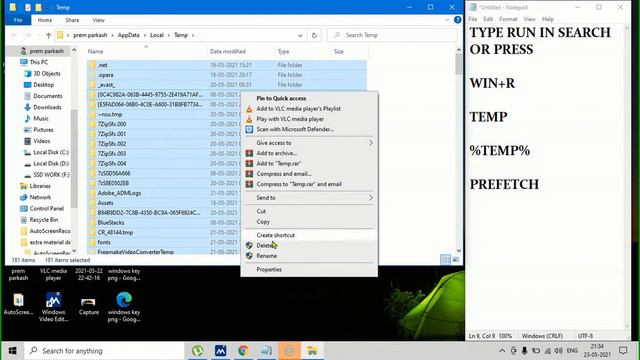Open the Edit menu in Notepad

point(488,19)
